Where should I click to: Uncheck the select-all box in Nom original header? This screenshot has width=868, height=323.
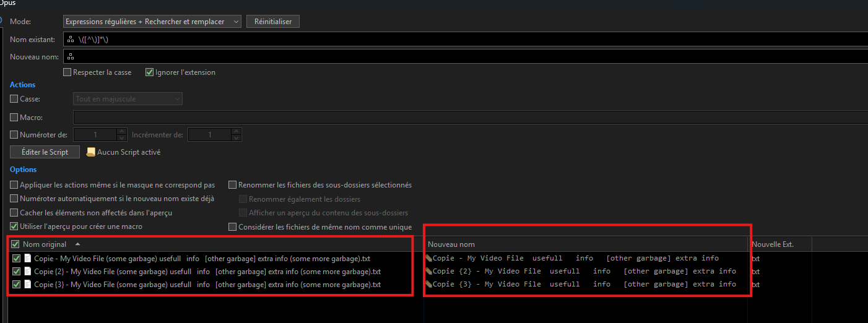point(15,244)
